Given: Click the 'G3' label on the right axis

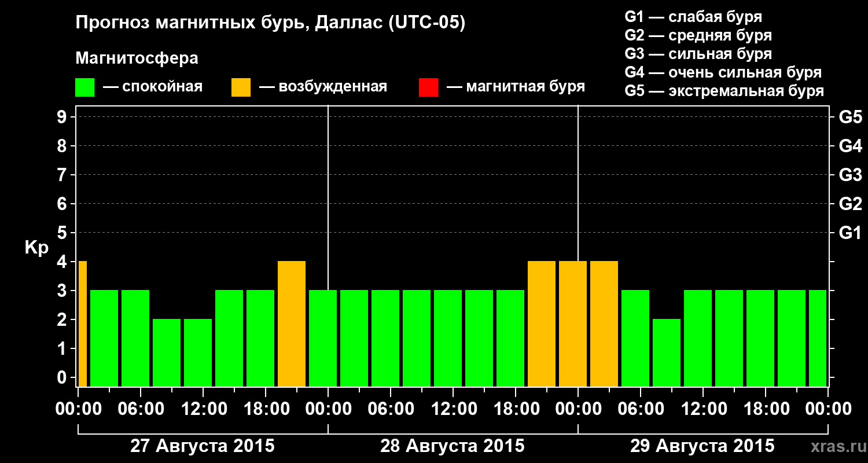Looking at the screenshot, I should point(850,175).
